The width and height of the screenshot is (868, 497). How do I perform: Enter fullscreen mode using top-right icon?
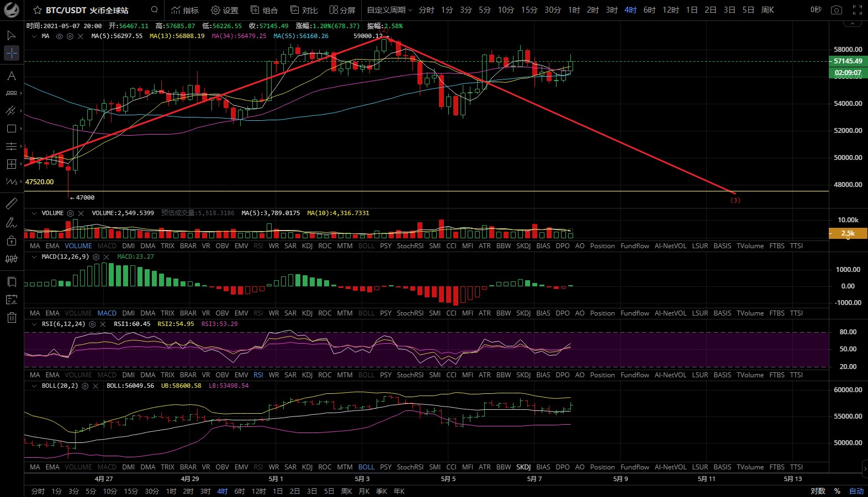857,10
